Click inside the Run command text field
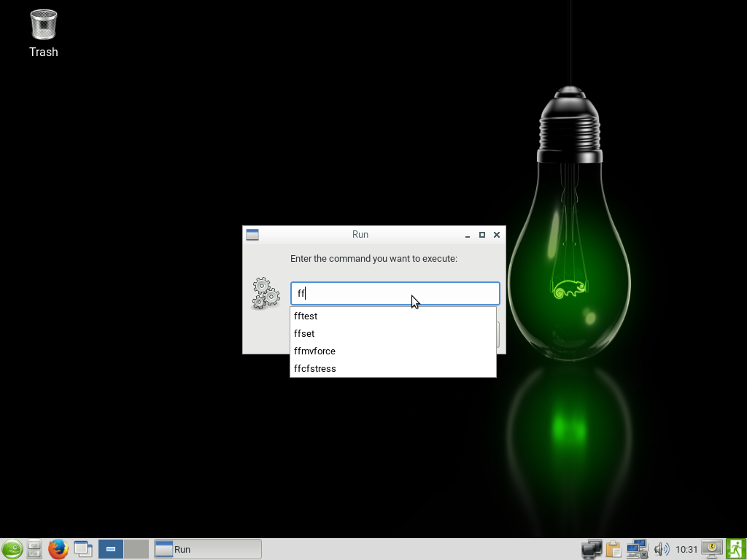 pyautogui.click(x=395, y=293)
